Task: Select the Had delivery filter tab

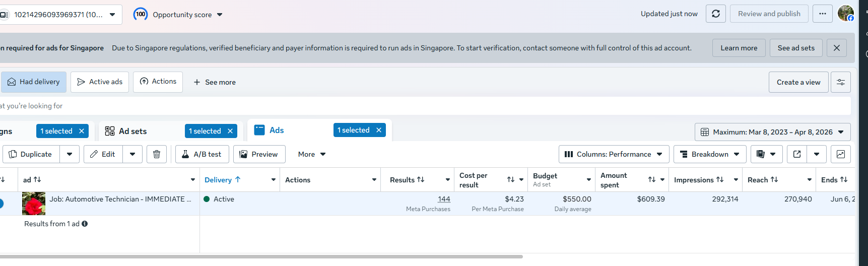Action: click(34, 82)
